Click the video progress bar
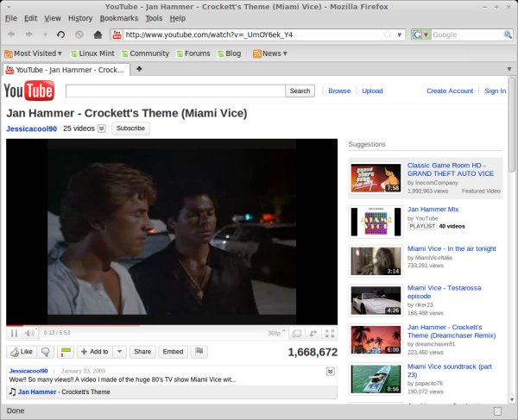 click(x=173, y=325)
